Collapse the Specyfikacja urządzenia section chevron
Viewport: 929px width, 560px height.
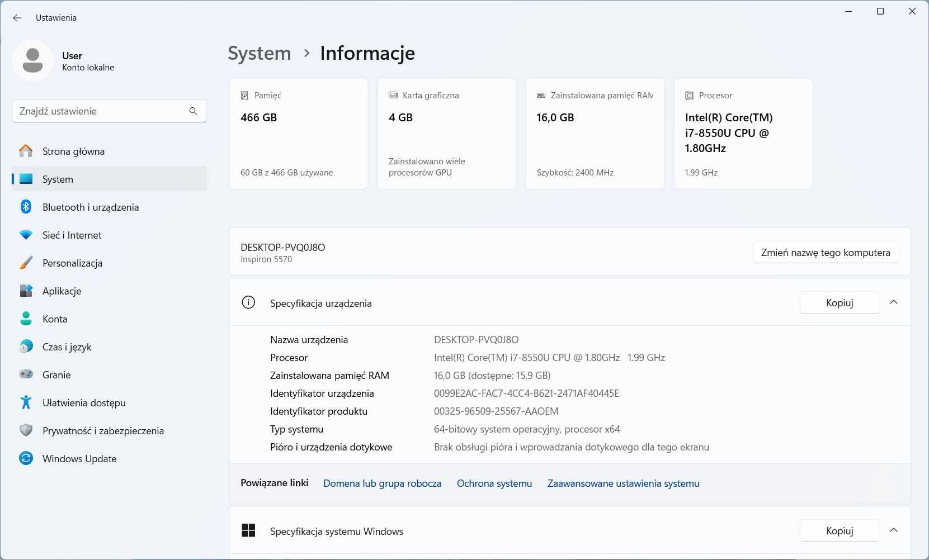pyautogui.click(x=894, y=302)
